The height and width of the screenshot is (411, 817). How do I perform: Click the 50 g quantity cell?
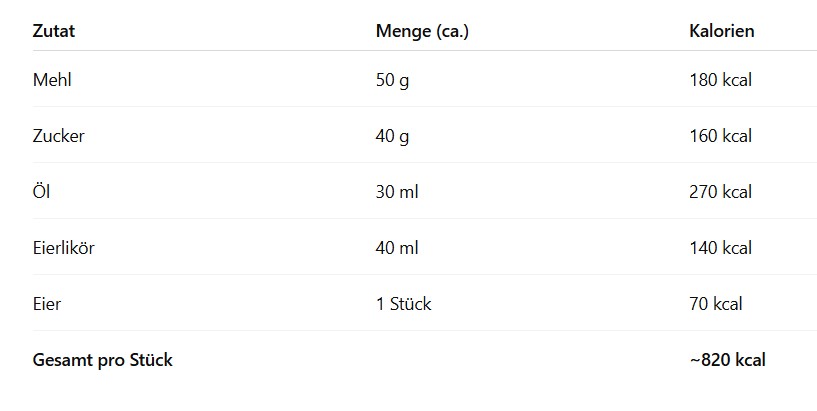pyautogui.click(x=392, y=80)
